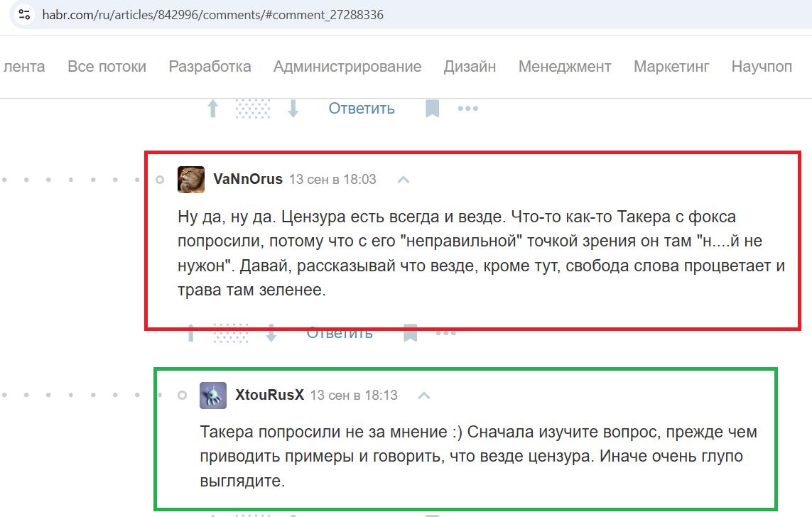Click the URL in the address bar
The image size is (812, 517).
[x=213, y=14]
